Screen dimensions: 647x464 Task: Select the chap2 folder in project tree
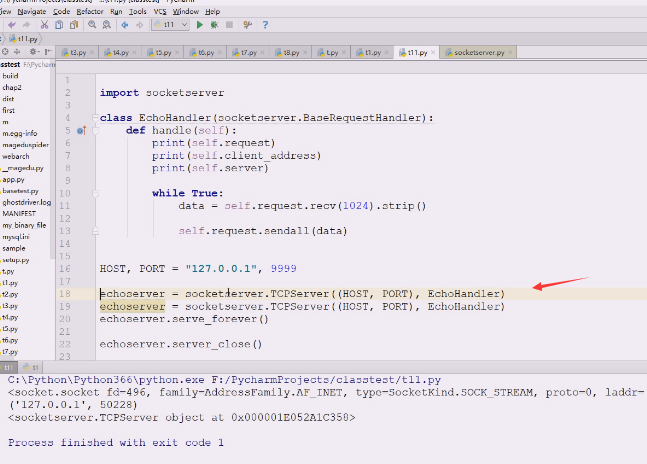[12, 87]
